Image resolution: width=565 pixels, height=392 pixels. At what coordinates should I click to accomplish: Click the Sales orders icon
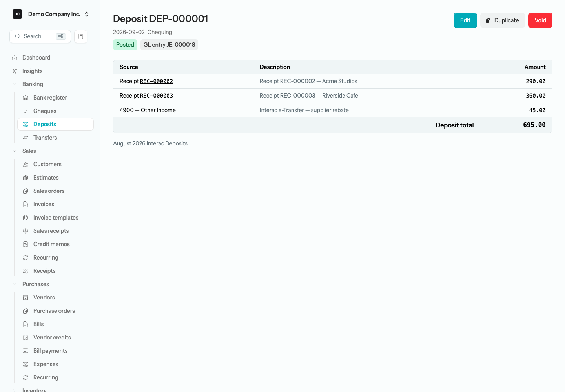pyautogui.click(x=26, y=191)
